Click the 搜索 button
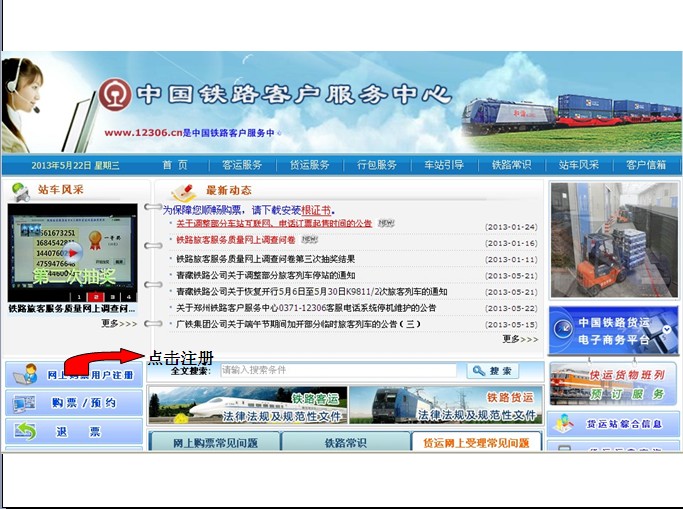Viewport: 683px width, 509px height. click(493, 371)
